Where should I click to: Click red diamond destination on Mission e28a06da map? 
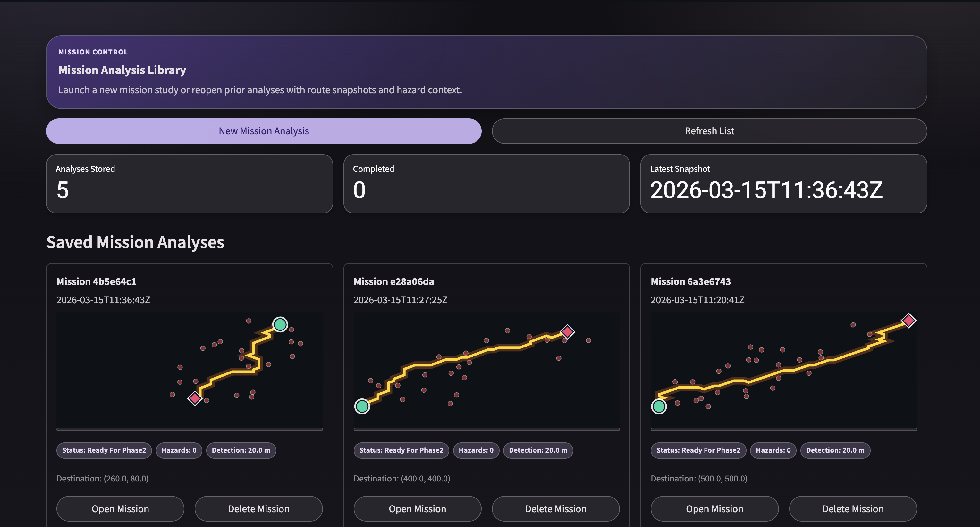tap(567, 331)
